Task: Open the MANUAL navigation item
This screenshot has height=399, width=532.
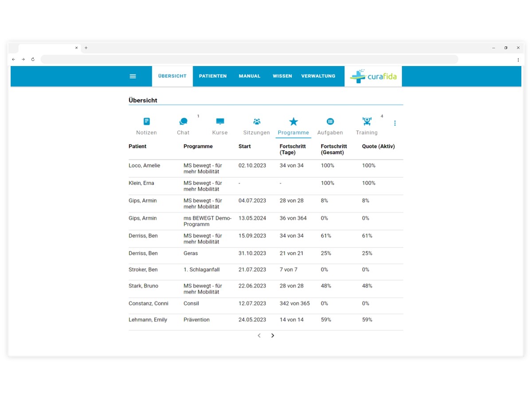Action: pos(250,76)
